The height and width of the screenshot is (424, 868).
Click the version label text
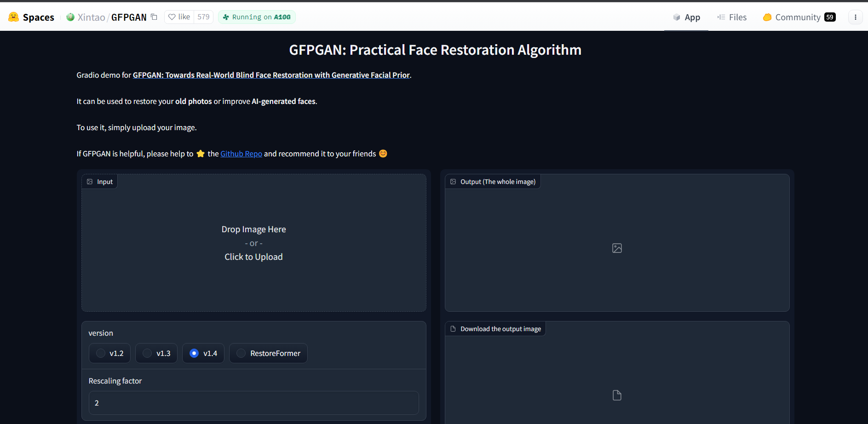coord(101,333)
